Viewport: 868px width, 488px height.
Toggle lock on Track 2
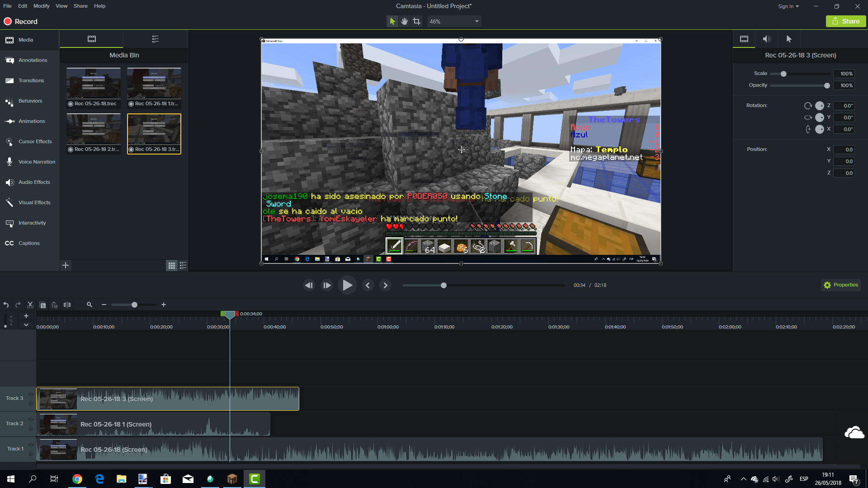point(31,428)
